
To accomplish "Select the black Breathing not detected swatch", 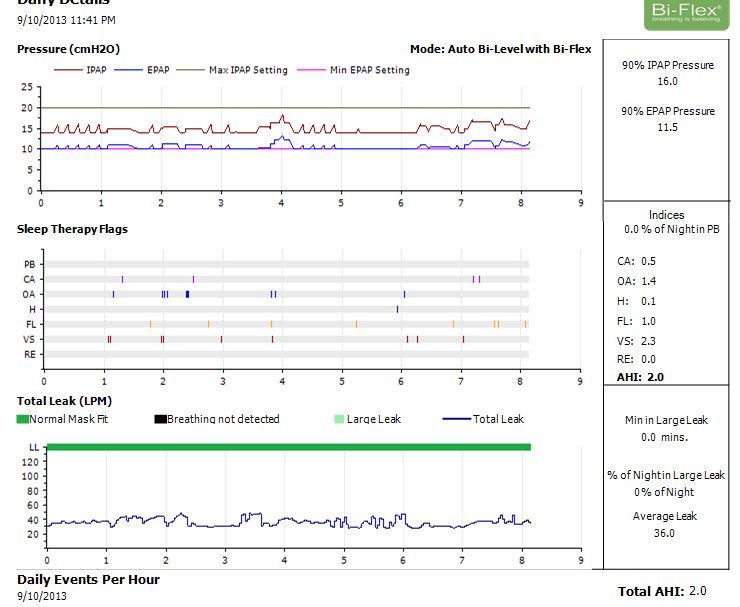I will [x=160, y=419].
